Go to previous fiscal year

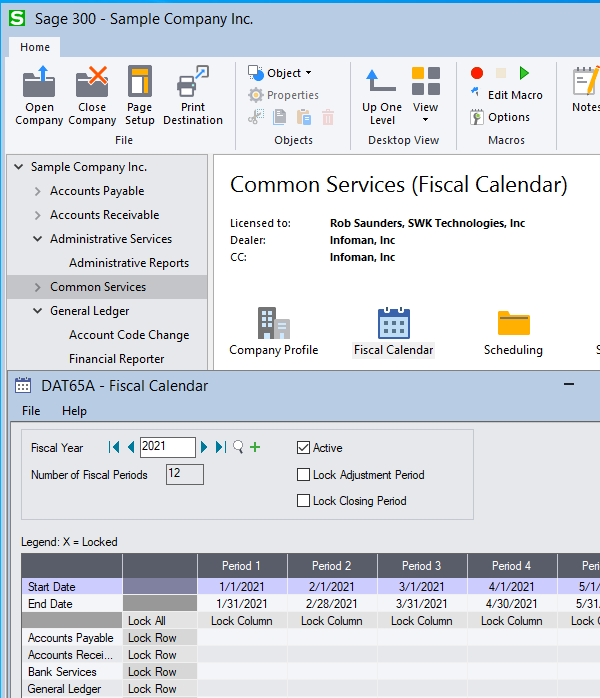[131, 447]
